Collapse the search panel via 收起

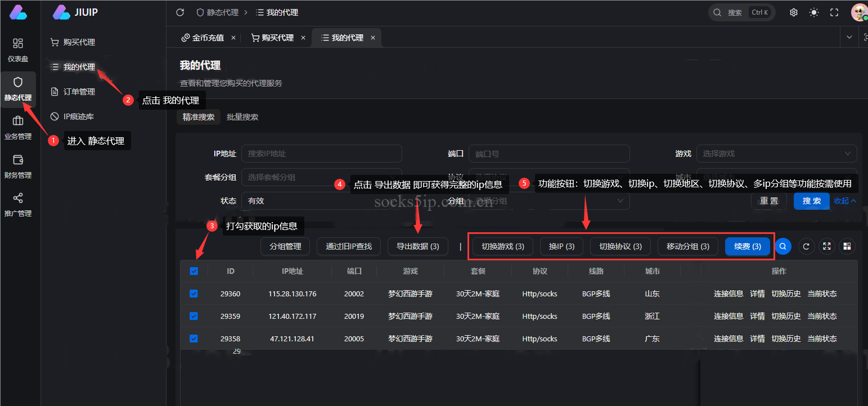tap(844, 201)
